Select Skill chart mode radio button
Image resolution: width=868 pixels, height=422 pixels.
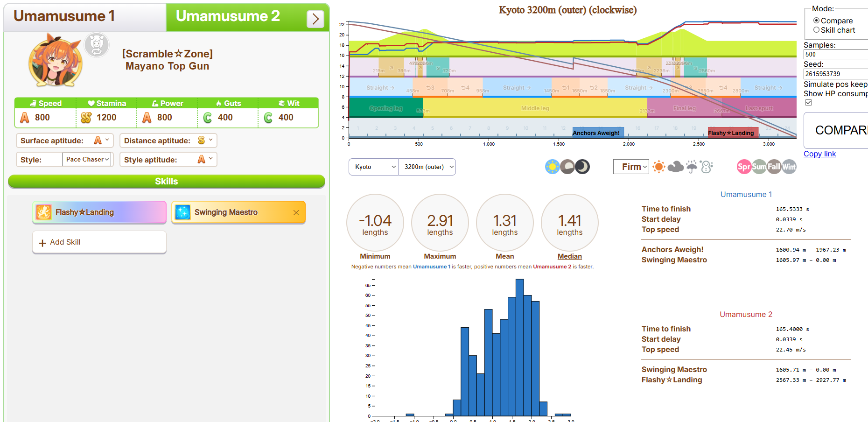click(816, 30)
